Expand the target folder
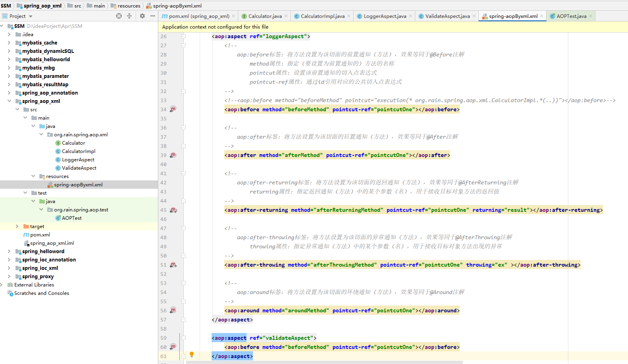The height and width of the screenshot is (364, 628). pyautogui.click(x=17, y=227)
